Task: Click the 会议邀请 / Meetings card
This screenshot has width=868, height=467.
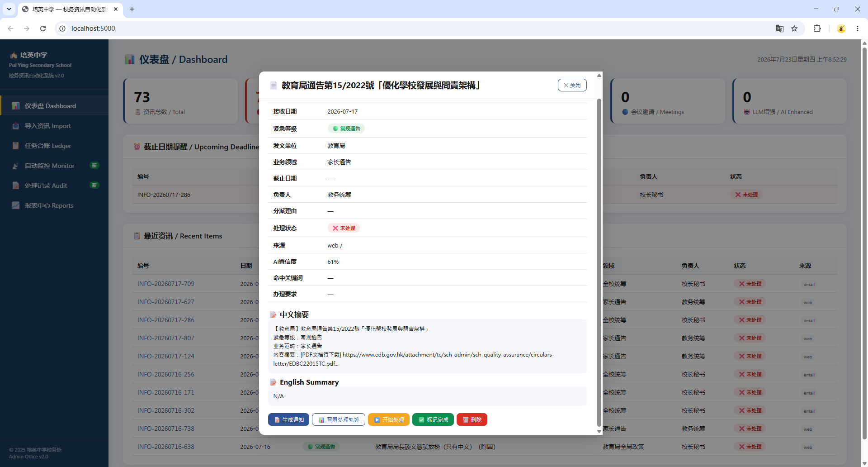Action: click(x=668, y=101)
